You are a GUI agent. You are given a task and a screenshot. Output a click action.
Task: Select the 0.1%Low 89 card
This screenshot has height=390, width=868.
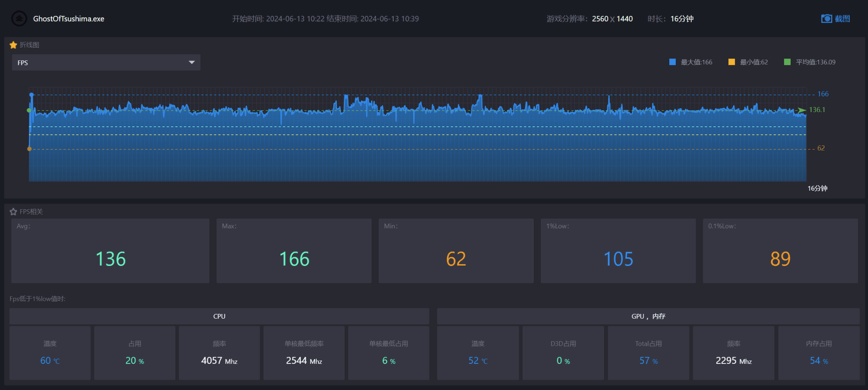[780, 251]
